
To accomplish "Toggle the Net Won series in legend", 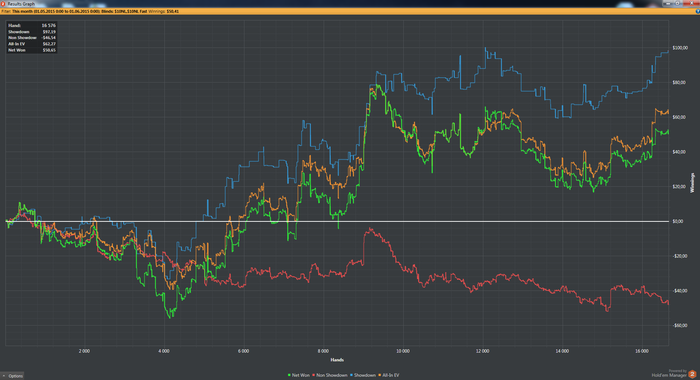I will (300, 375).
